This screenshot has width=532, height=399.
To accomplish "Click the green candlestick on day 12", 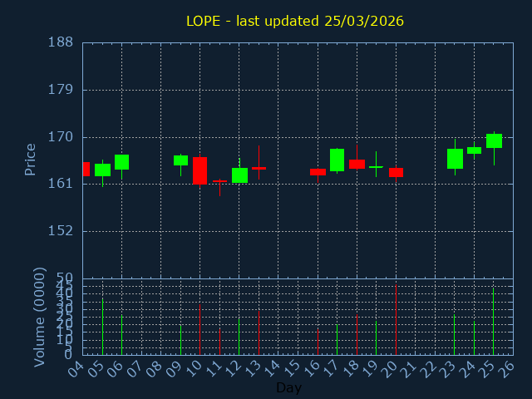I will click(x=239, y=175).
